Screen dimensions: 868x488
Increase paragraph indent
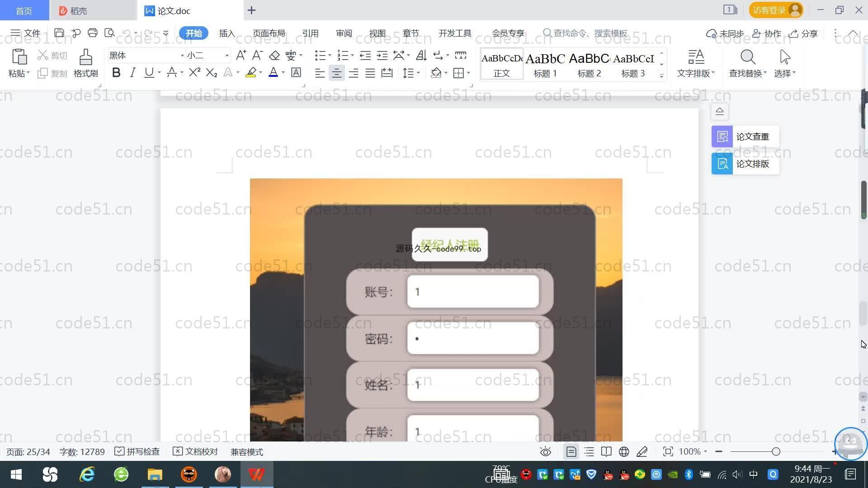point(382,55)
